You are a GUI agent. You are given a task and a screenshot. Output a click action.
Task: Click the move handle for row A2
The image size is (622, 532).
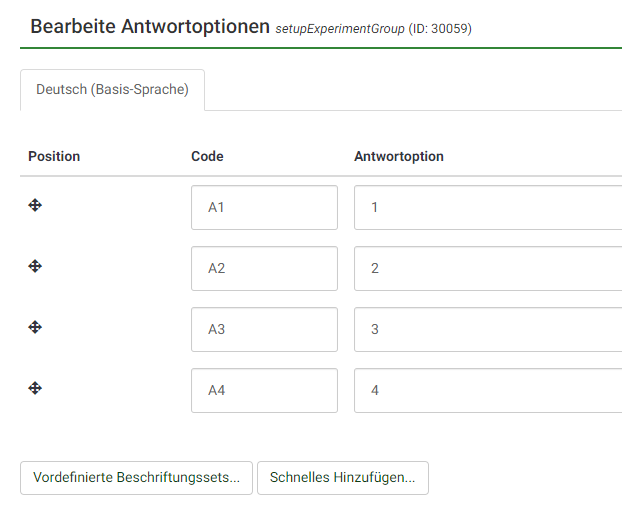[x=35, y=266]
